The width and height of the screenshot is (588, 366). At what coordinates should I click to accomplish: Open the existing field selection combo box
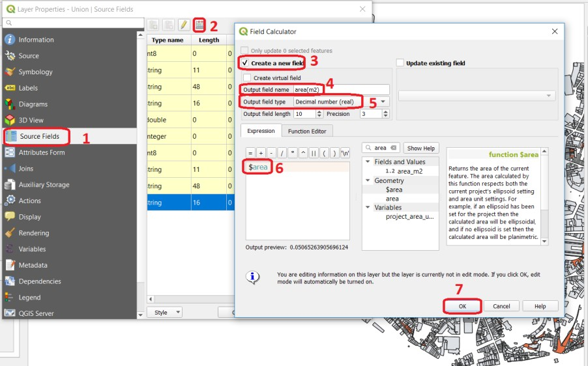click(477, 96)
